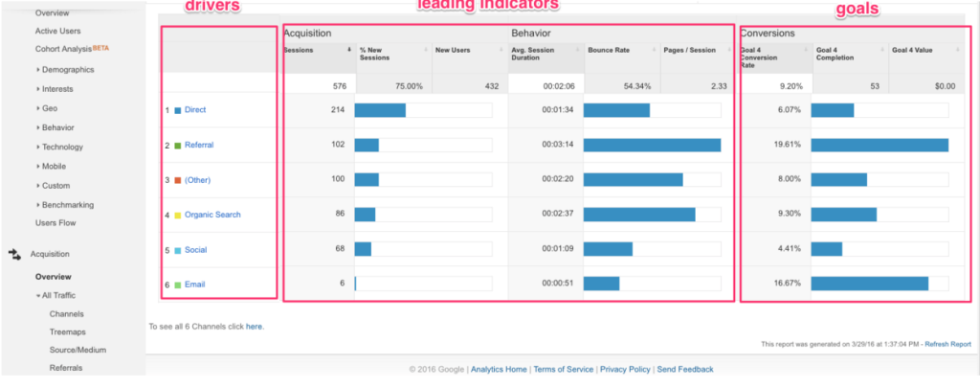
Task: Click the Email conversion rate 16.67%
Action: click(x=788, y=284)
